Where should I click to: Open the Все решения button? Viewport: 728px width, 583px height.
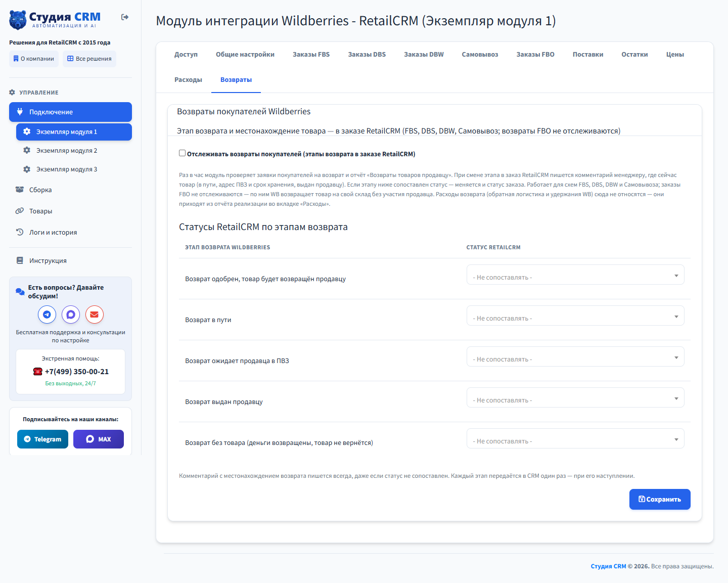[89, 59]
